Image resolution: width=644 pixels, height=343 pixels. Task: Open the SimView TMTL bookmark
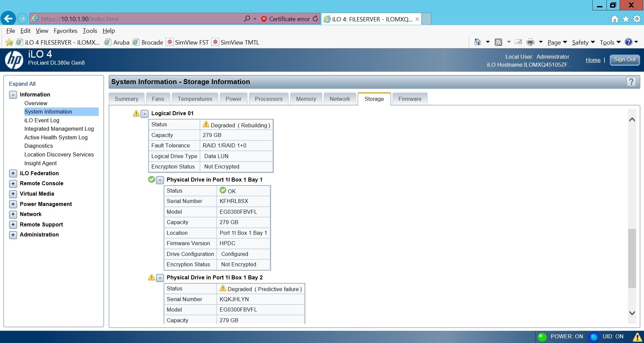click(235, 42)
